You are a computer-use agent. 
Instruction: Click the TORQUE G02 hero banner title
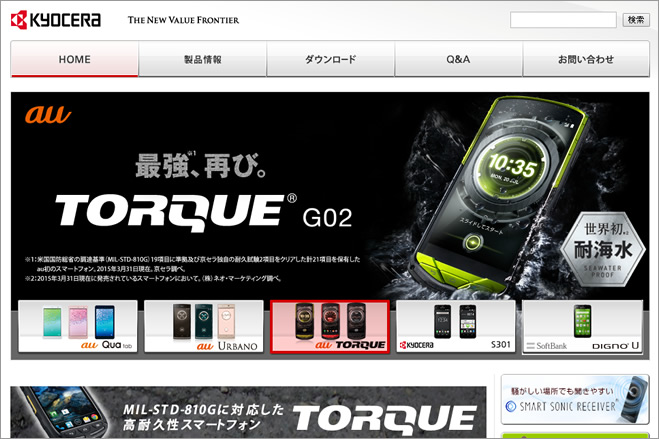[204, 212]
